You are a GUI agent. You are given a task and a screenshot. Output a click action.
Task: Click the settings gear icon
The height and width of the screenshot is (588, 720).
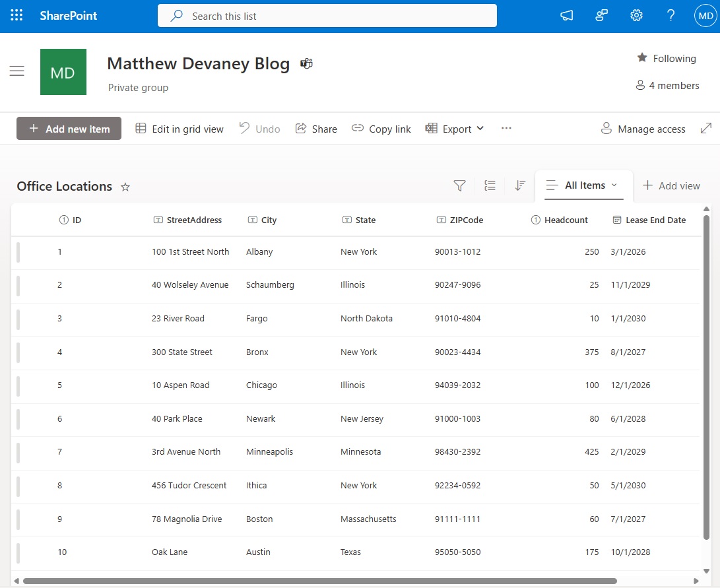tap(636, 16)
